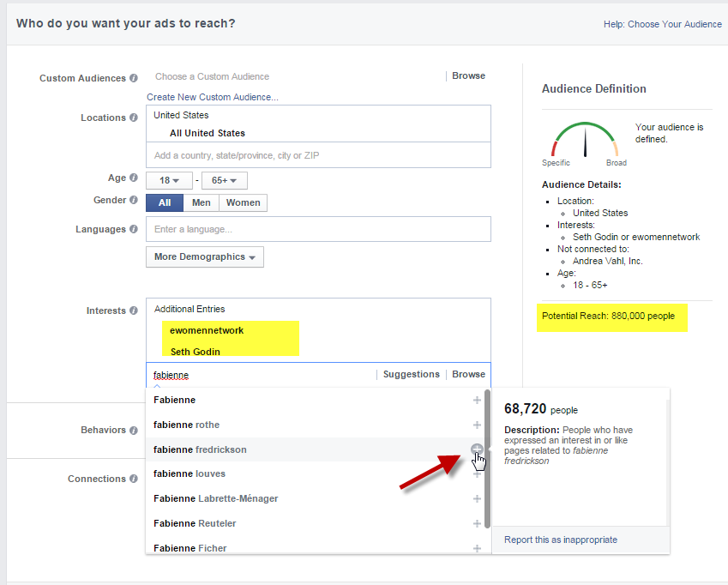Image resolution: width=728 pixels, height=585 pixels.
Task: Add Fabienne Labrette-Ménager with its plus icon
Action: [477, 498]
